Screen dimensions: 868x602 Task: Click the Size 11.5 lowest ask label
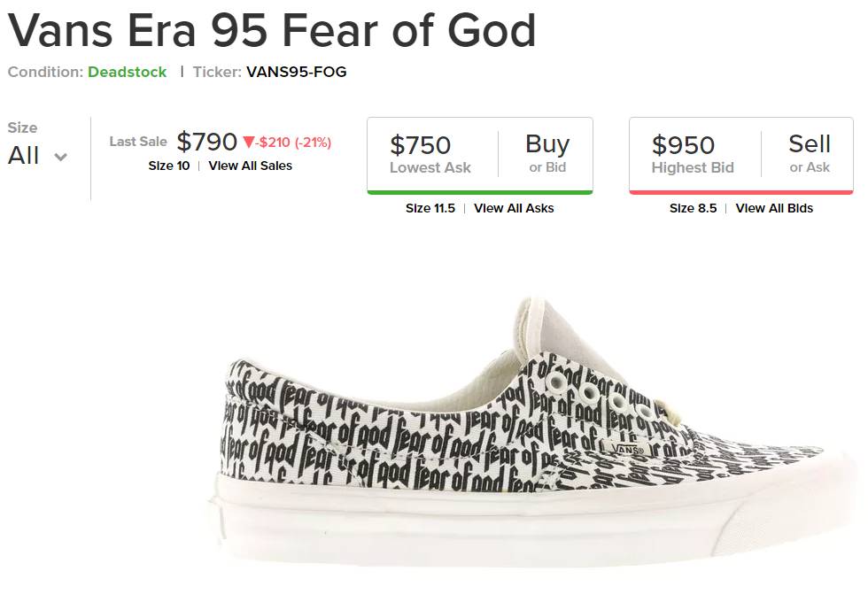[430, 208]
